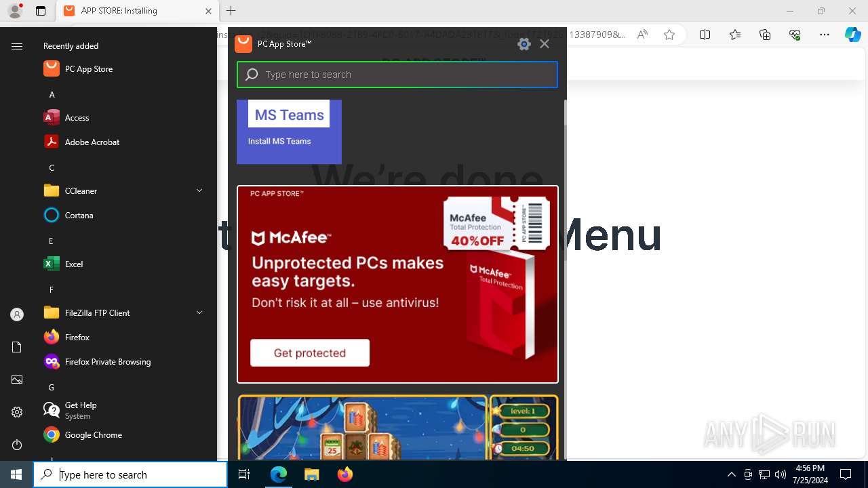The width and height of the screenshot is (868, 488).
Task: Open Firefox on taskbar
Action: (344, 474)
